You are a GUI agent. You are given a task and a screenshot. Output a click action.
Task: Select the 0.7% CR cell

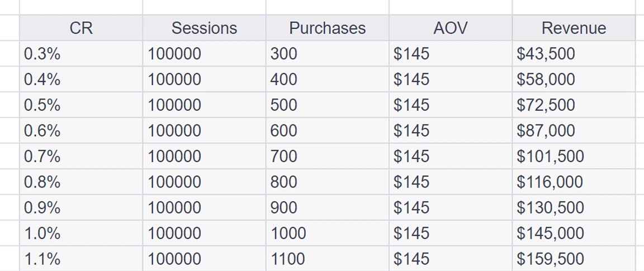[x=81, y=156]
